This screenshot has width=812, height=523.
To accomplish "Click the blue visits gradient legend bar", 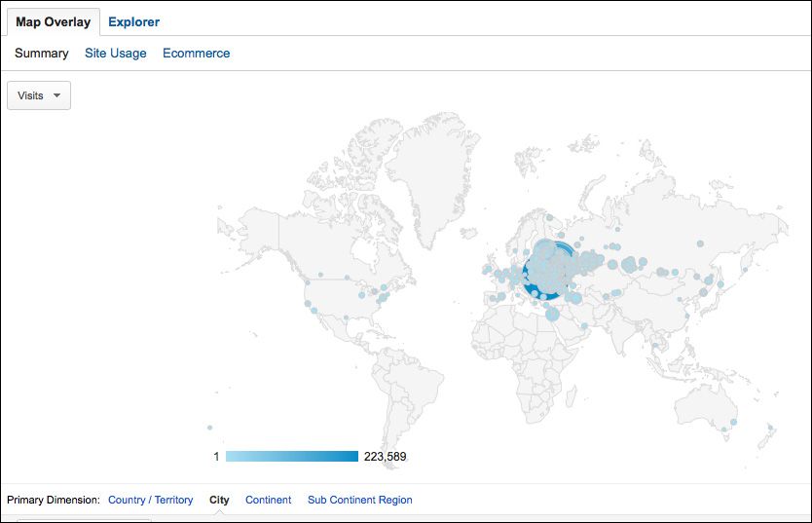I will [x=292, y=456].
